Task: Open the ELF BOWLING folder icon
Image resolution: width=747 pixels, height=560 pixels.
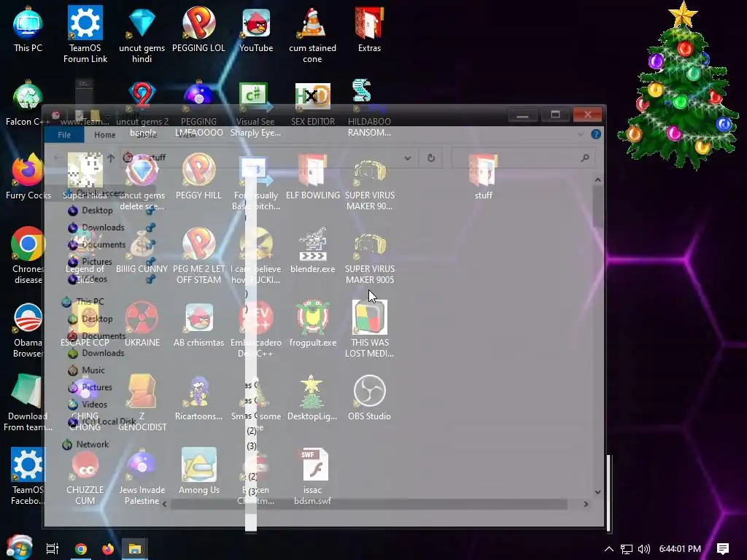Action: [312, 170]
